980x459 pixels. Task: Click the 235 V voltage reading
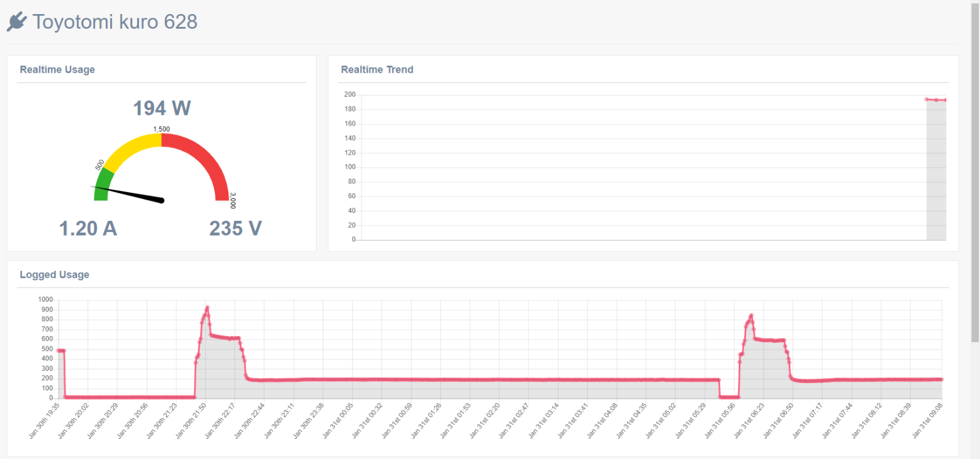point(236,228)
